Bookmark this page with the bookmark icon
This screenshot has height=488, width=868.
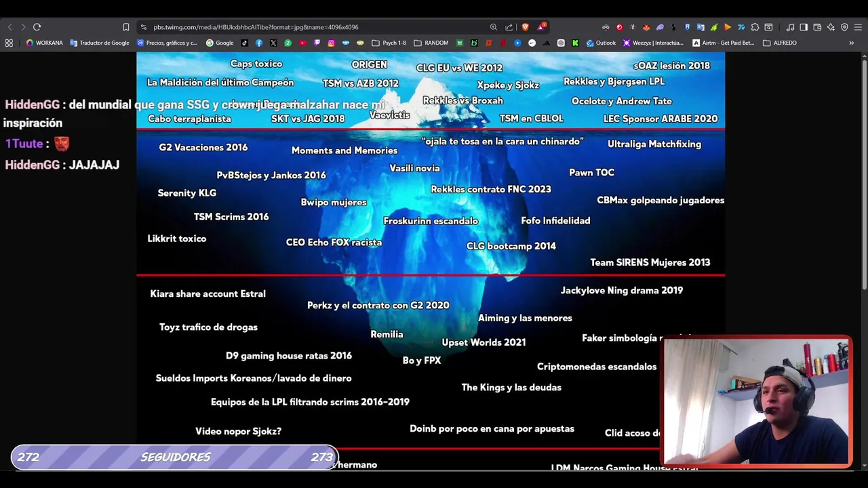[x=125, y=27]
